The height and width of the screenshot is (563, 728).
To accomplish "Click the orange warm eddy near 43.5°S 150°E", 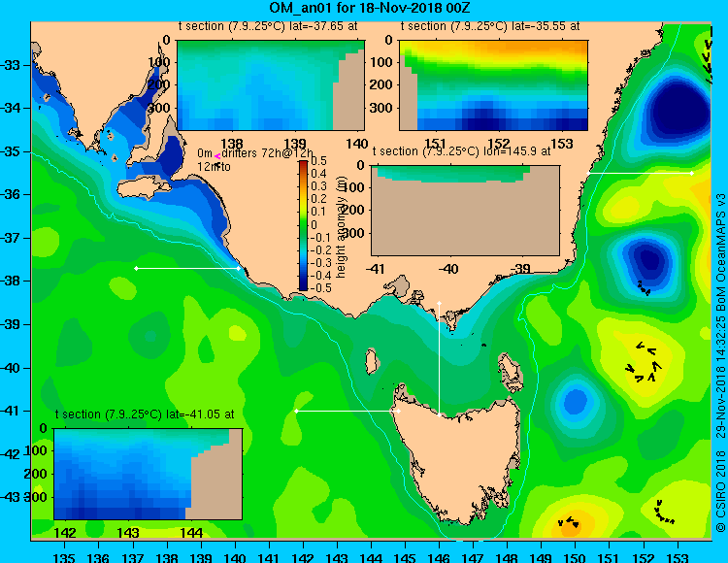I will 575,523.
